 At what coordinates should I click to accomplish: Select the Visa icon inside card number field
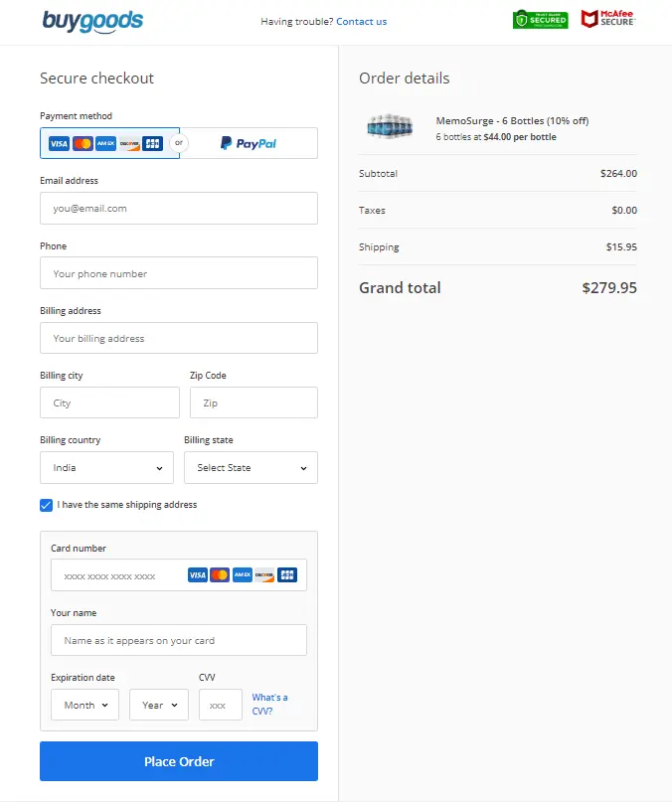click(x=198, y=574)
